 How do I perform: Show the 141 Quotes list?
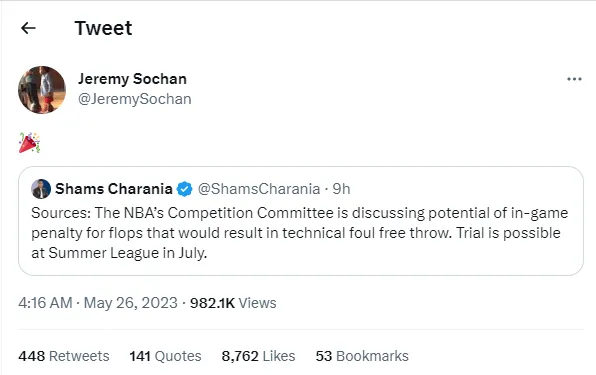(x=165, y=356)
